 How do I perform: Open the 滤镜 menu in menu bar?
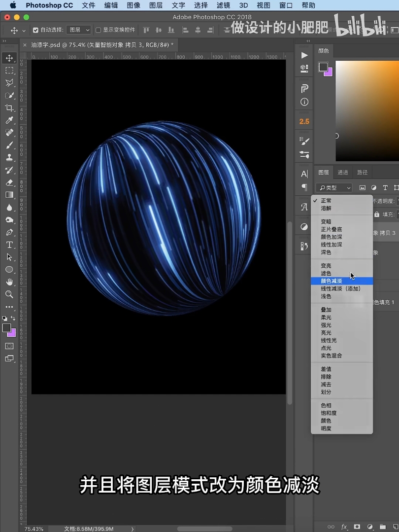[x=223, y=5]
